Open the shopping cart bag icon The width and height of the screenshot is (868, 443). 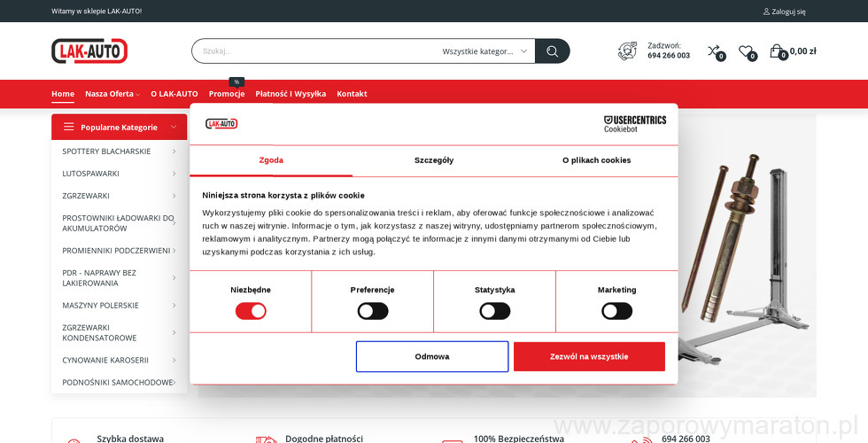[x=776, y=51]
